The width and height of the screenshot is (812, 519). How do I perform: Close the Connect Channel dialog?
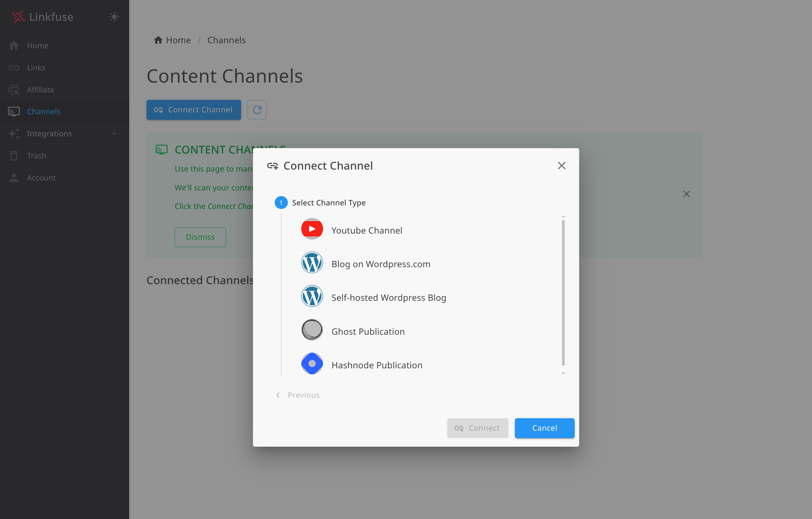pyautogui.click(x=561, y=165)
